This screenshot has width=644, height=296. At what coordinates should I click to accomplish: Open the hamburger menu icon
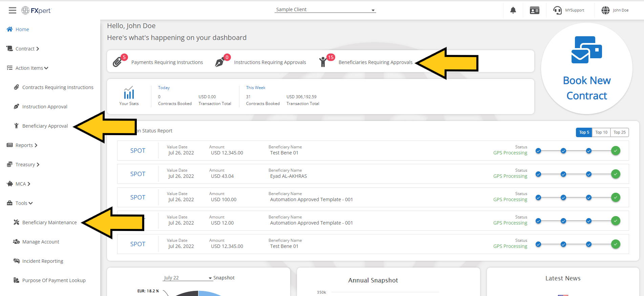point(13,10)
